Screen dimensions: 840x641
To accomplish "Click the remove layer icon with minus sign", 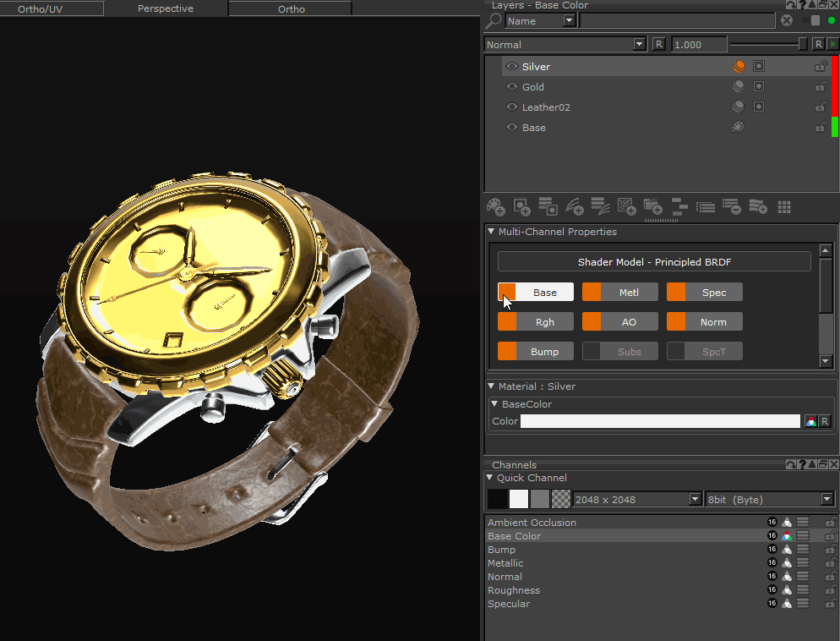I will 731,206.
